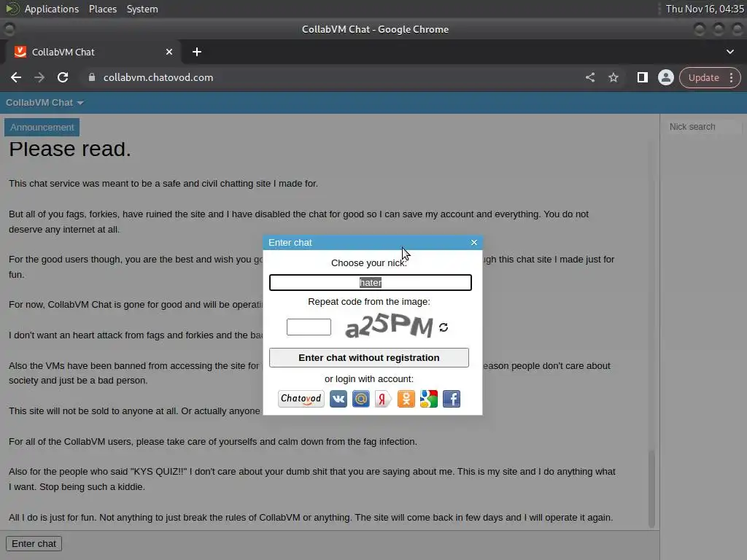Viewport: 747px width, 560px height.
Task: Open the Chrome profile avatar menu
Action: tap(666, 77)
